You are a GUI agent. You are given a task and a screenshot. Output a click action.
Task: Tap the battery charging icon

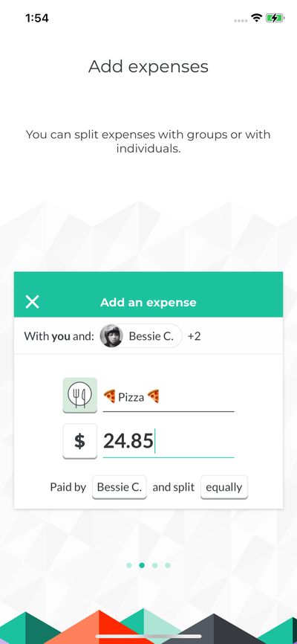275,18
